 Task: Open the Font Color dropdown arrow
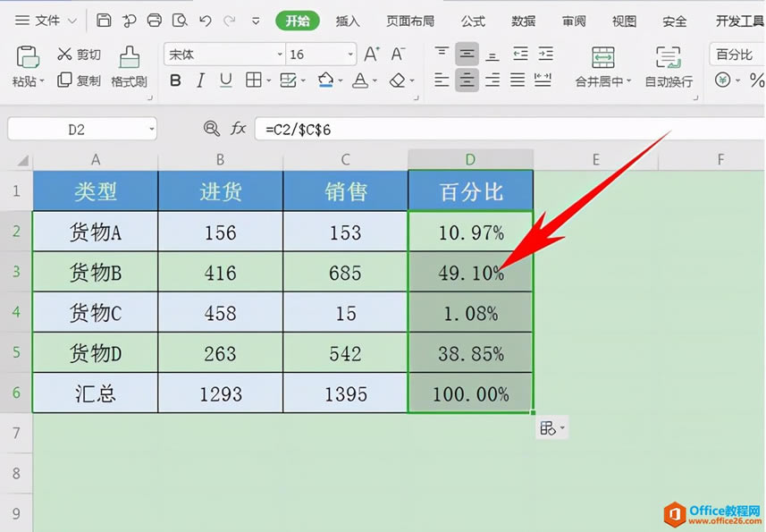[x=375, y=80]
